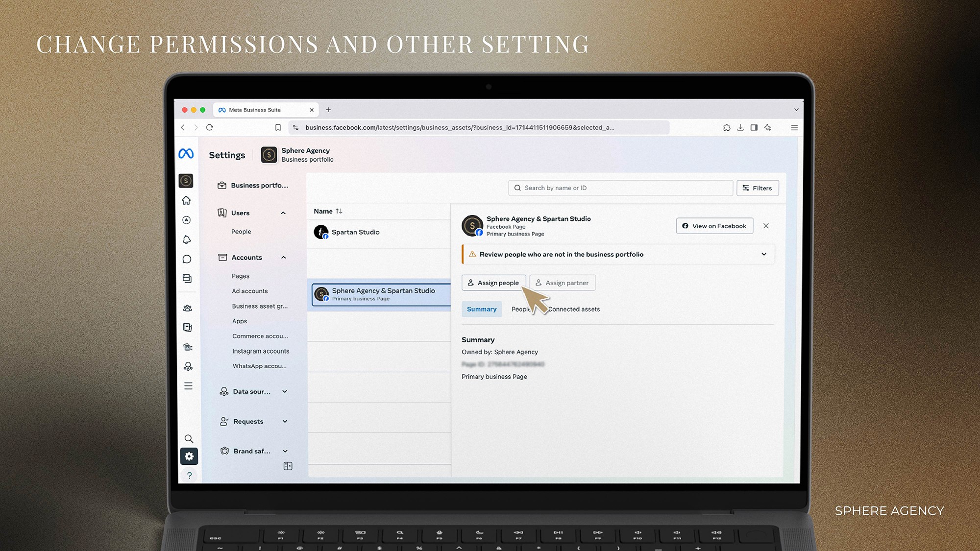Click the Assign people button
The height and width of the screenshot is (551, 980).
click(493, 283)
